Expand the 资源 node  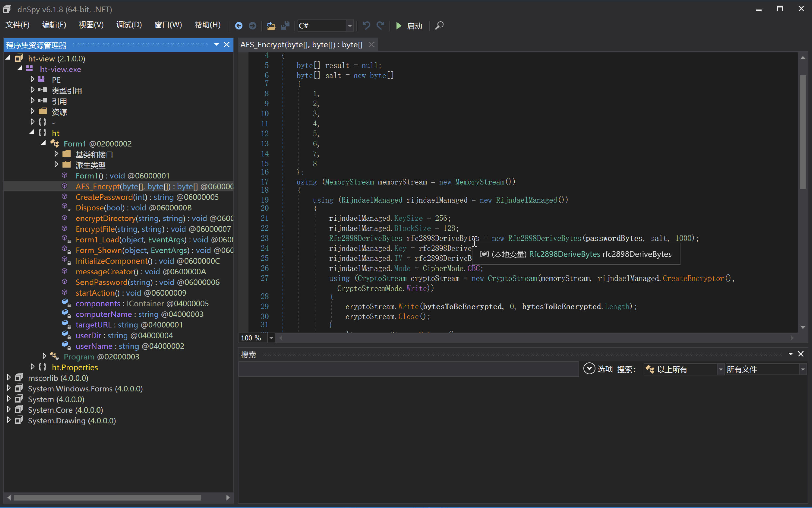(x=32, y=111)
